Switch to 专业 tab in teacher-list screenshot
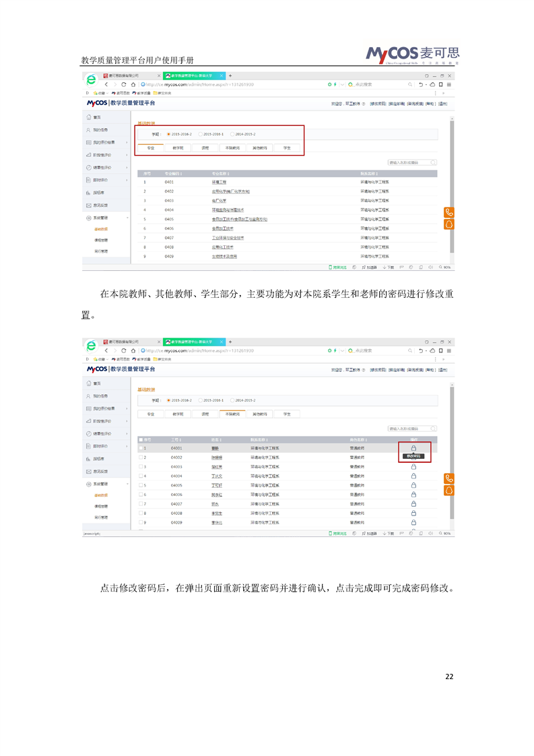 coord(150,414)
